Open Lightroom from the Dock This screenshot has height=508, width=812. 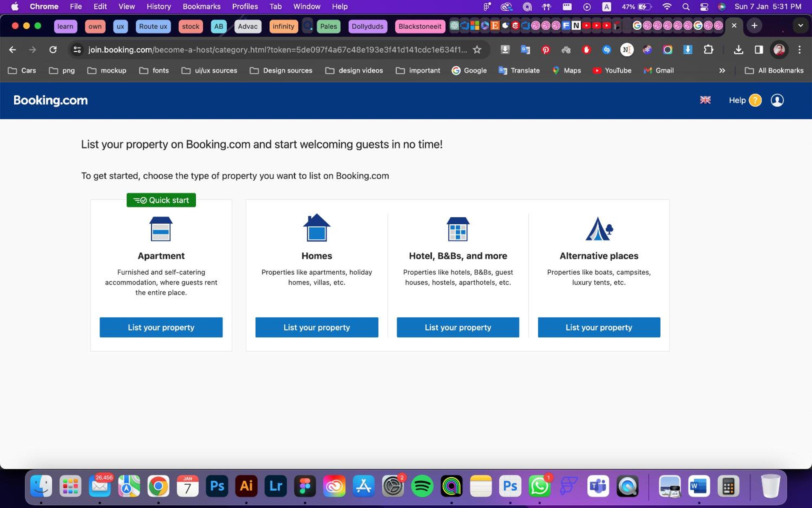point(276,486)
